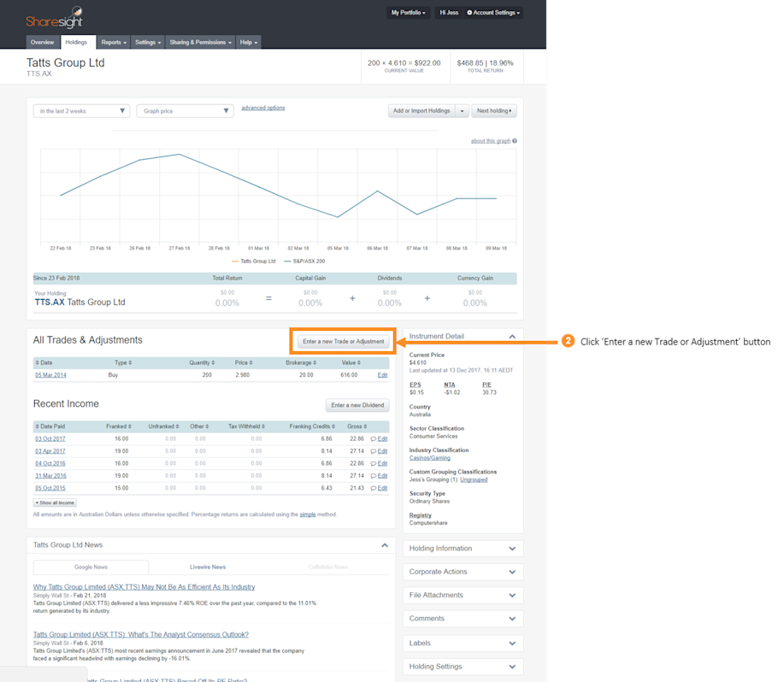Open comment icon for 03 Oct 2017 dividend
Image resolution: width=784 pixels, height=682 pixels.
coord(373,438)
